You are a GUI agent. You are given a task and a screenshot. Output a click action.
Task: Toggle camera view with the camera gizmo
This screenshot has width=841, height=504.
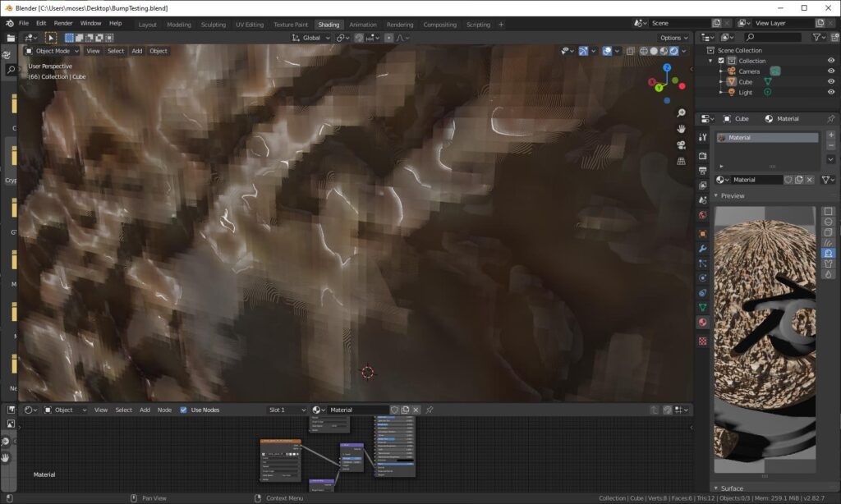point(681,145)
